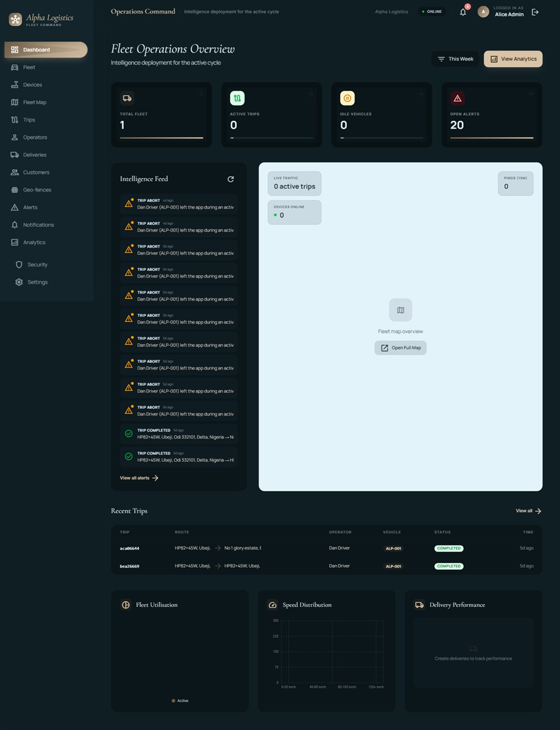The height and width of the screenshot is (730, 560).
Task: Follow the View all alerts link
Action: (x=139, y=478)
